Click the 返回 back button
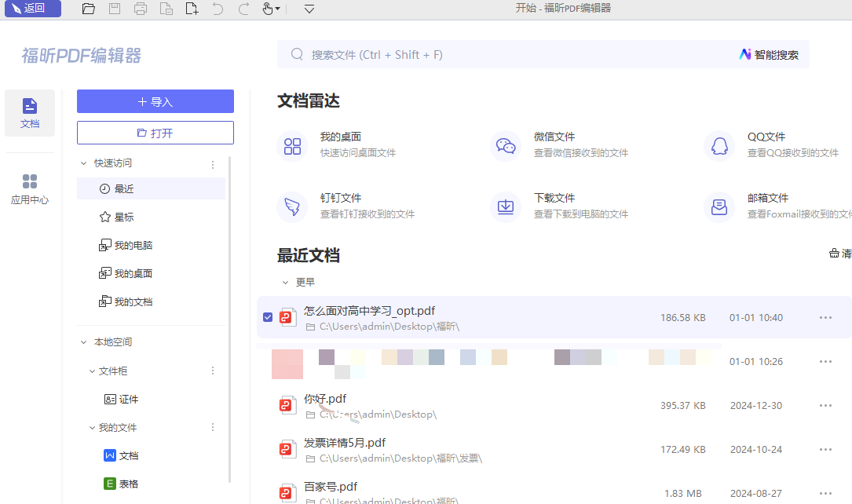 (33, 9)
